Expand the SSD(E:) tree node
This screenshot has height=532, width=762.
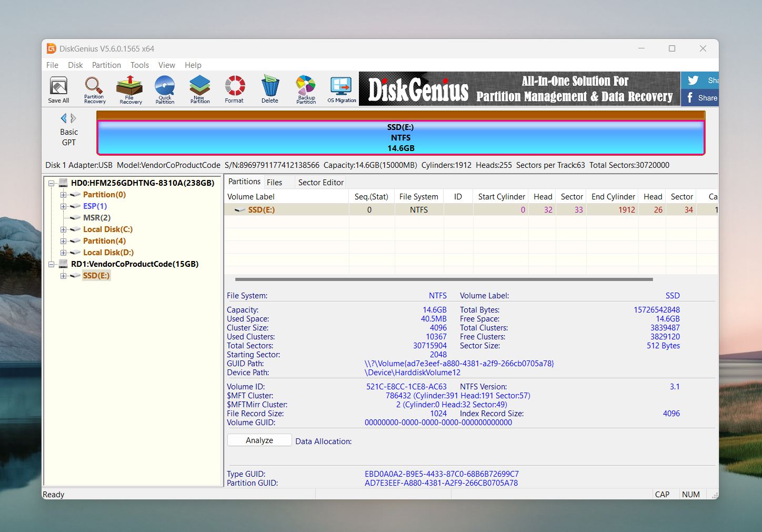coord(63,276)
